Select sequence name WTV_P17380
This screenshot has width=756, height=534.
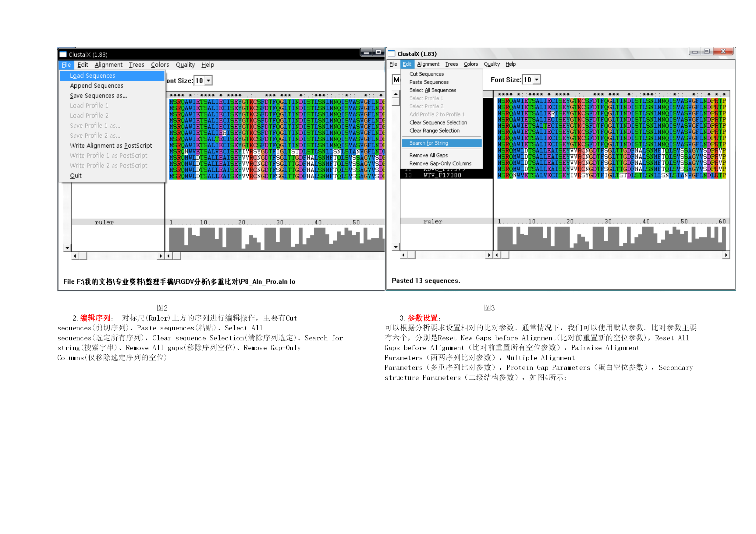(442, 175)
